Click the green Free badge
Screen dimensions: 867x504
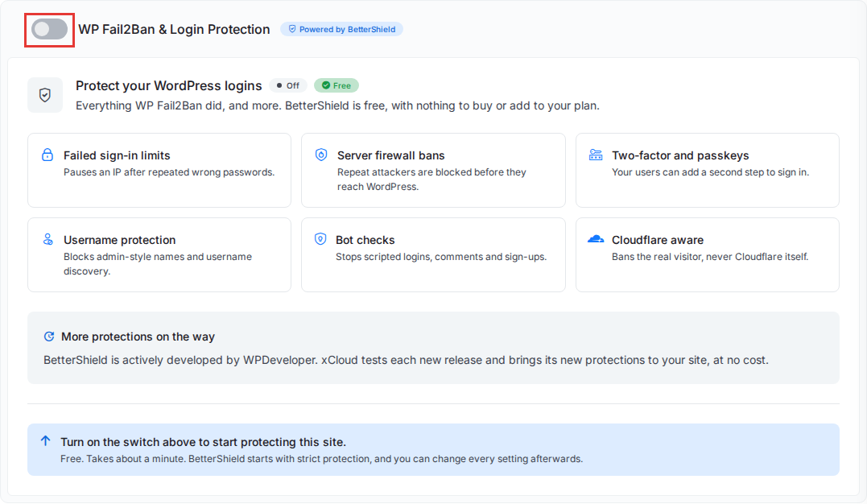pyautogui.click(x=336, y=86)
